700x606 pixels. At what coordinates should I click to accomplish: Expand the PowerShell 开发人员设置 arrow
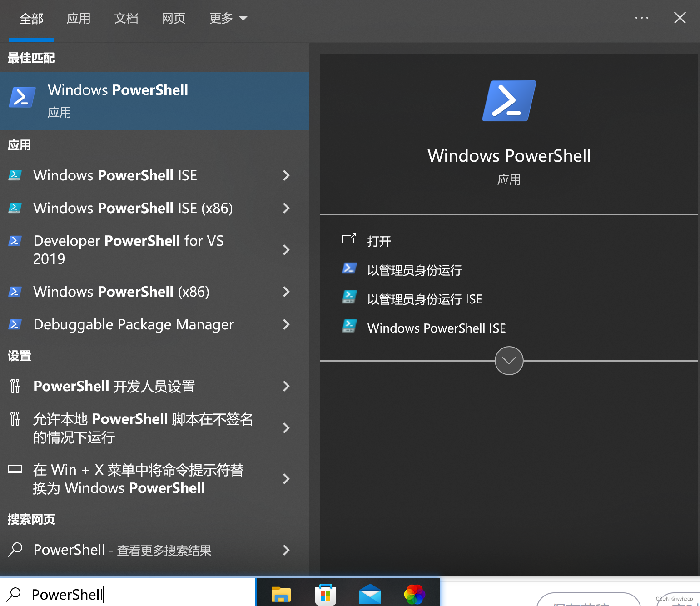286,386
